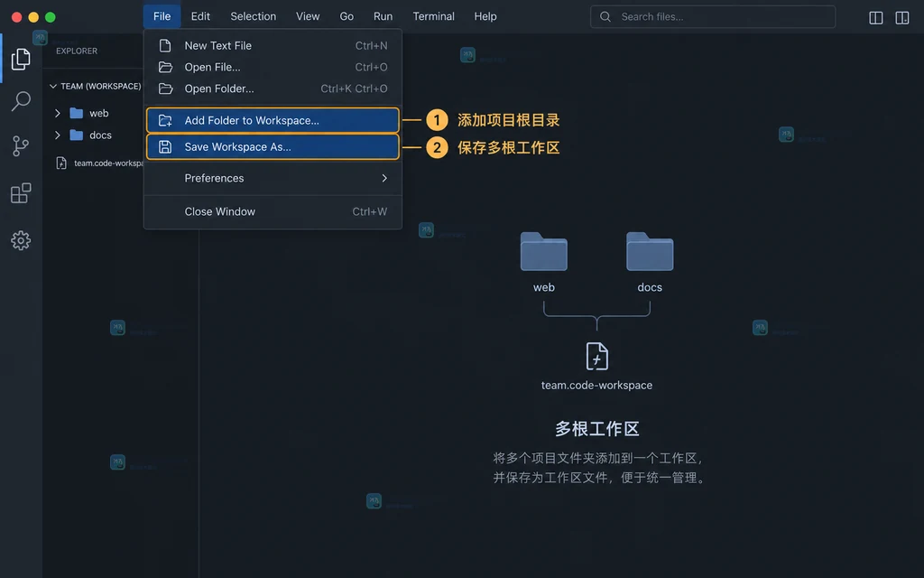Toggle the primary sidebar layout icon
This screenshot has height=578, width=924.
[x=875, y=18]
